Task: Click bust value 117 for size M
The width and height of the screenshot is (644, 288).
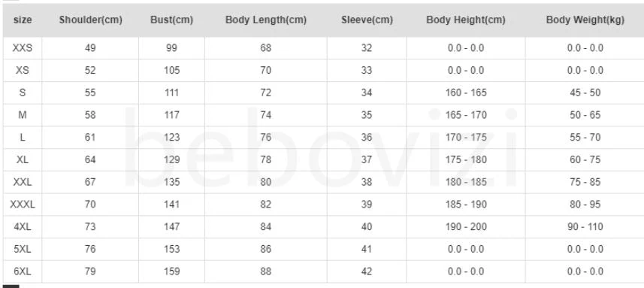Action: pos(171,115)
